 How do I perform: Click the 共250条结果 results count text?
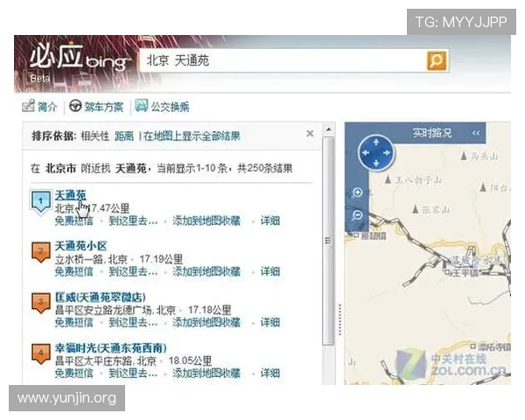click(x=265, y=168)
